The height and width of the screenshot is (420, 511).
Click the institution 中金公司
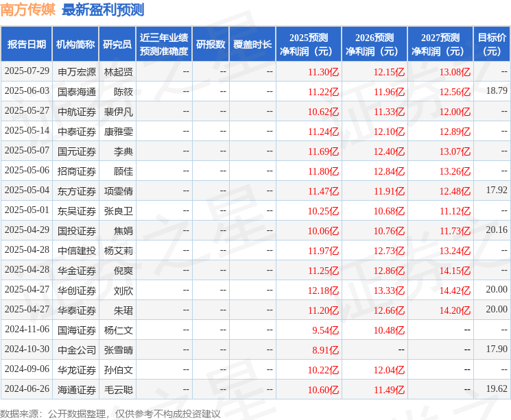click(x=77, y=349)
